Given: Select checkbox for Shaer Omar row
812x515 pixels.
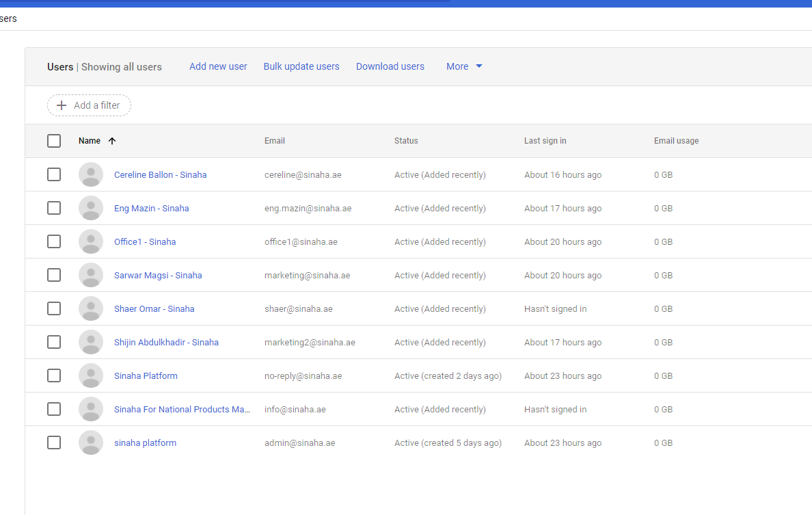Looking at the screenshot, I should 54,308.
